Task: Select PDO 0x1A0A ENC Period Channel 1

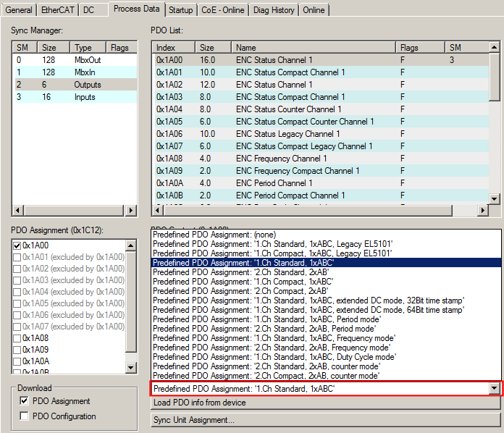Action: (x=321, y=183)
